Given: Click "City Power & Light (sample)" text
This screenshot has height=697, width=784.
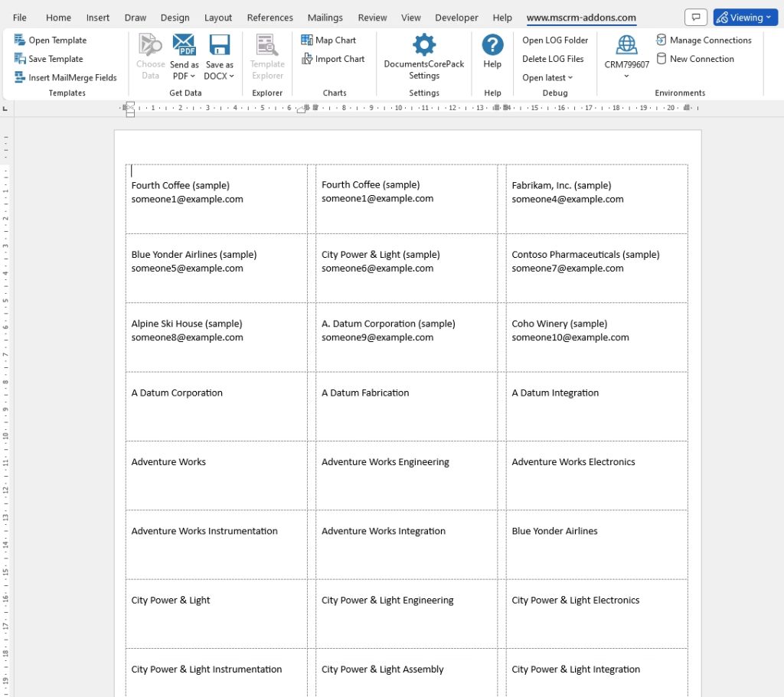Looking at the screenshot, I should point(381,254).
